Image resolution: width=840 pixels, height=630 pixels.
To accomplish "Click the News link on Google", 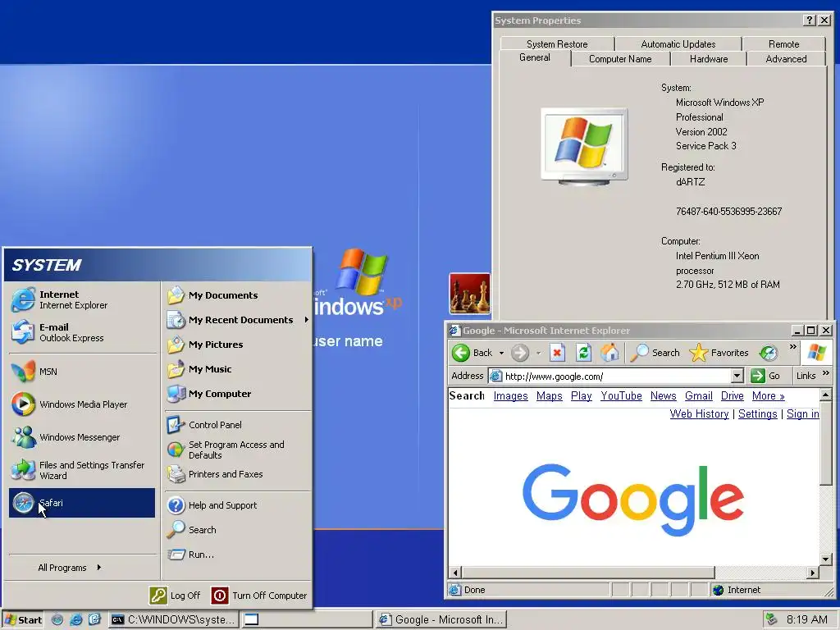I will click(663, 396).
